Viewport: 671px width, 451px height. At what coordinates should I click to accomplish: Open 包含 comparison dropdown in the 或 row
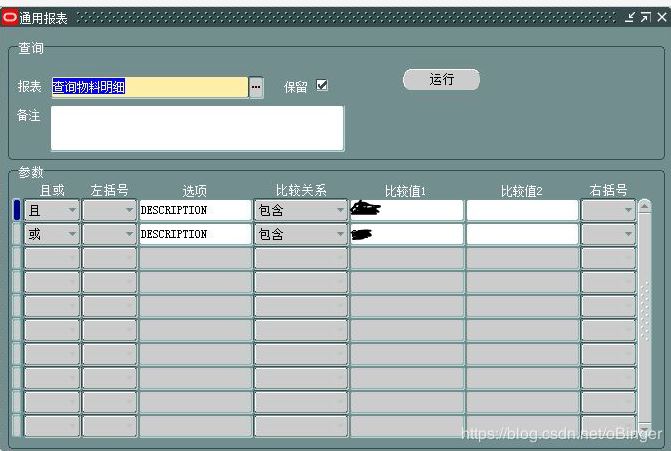(301, 234)
